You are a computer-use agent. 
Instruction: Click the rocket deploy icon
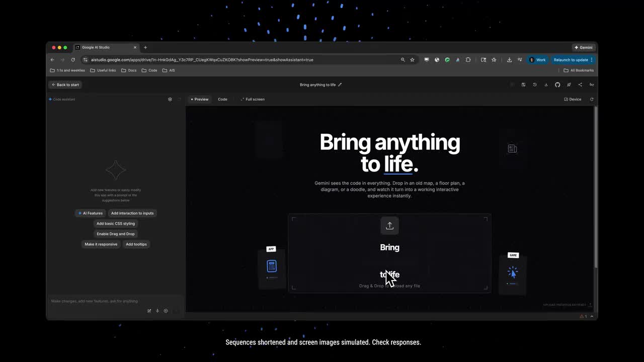pyautogui.click(x=569, y=84)
